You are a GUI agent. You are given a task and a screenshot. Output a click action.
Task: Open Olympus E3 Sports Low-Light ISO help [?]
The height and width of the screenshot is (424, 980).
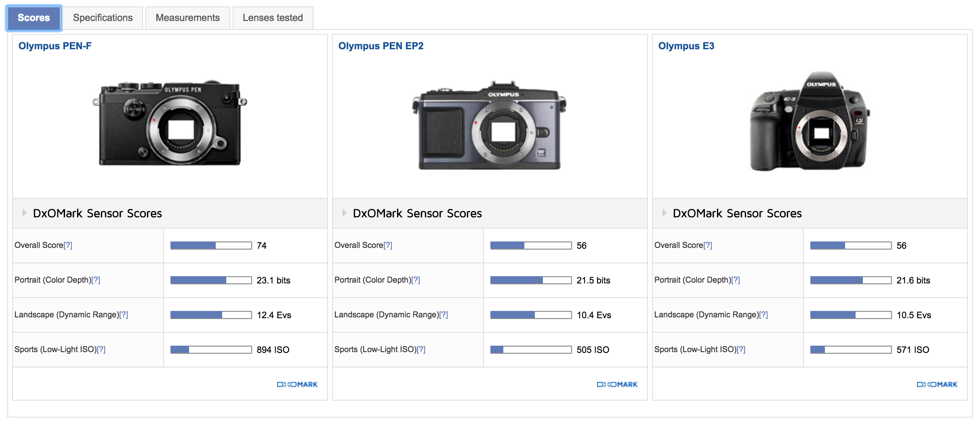741,349
